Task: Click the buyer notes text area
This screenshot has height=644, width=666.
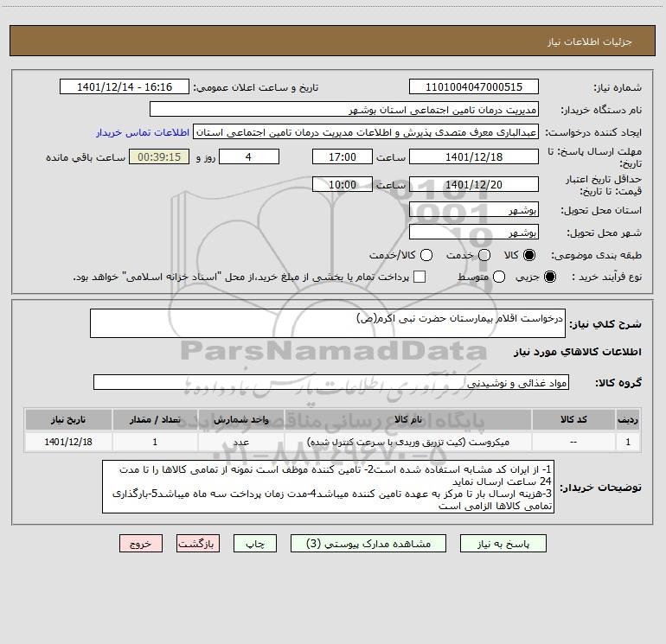Action: (x=328, y=487)
